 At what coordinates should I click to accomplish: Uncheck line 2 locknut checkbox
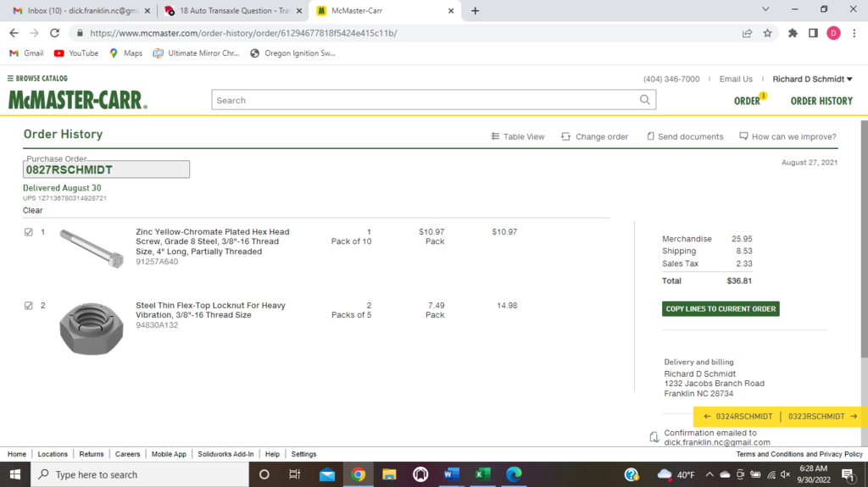point(29,306)
